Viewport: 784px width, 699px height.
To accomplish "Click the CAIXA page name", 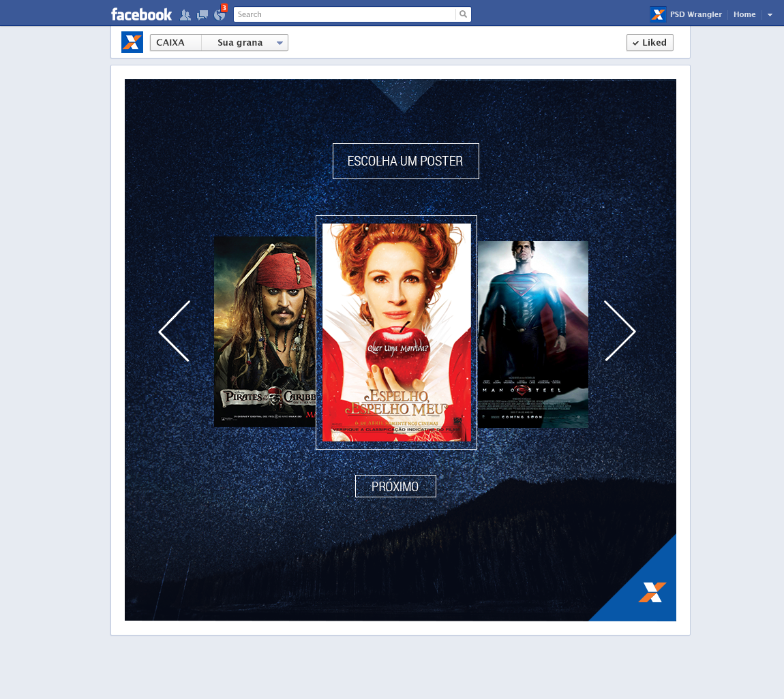I will [x=170, y=42].
